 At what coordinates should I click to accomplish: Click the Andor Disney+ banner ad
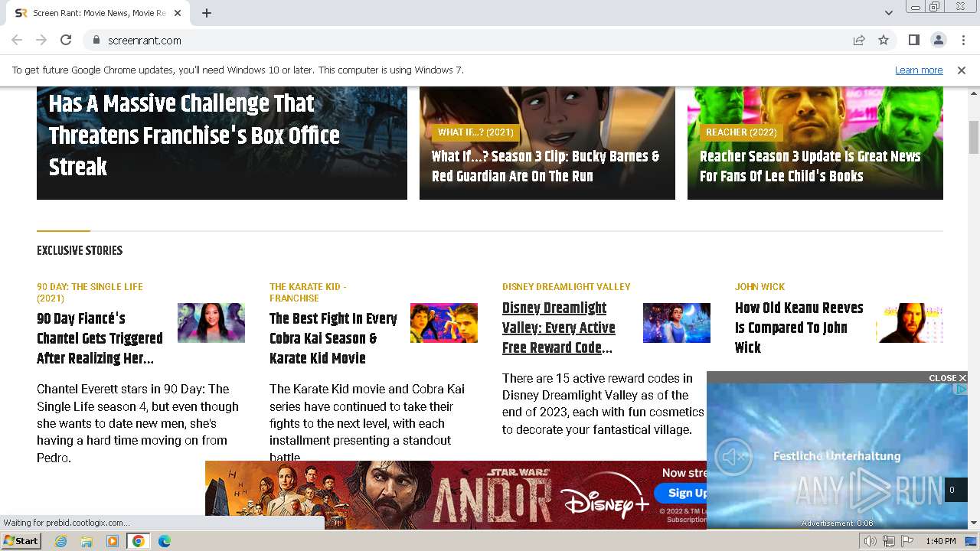coord(456,494)
